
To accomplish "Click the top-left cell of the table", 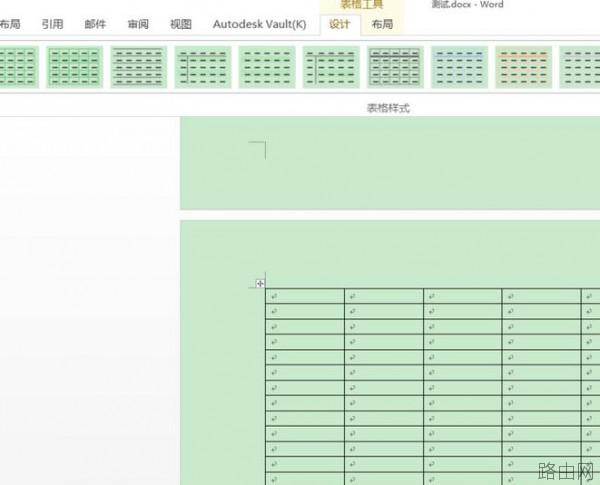I will 305,296.
